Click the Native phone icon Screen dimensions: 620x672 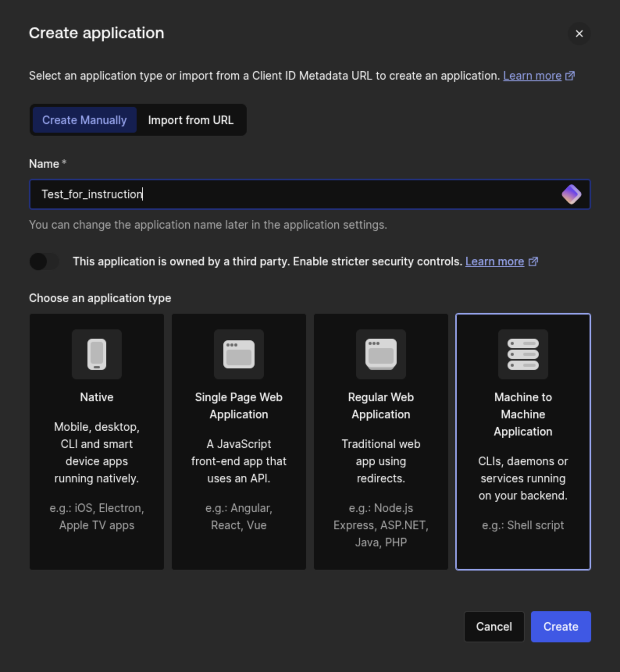coord(97,354)
